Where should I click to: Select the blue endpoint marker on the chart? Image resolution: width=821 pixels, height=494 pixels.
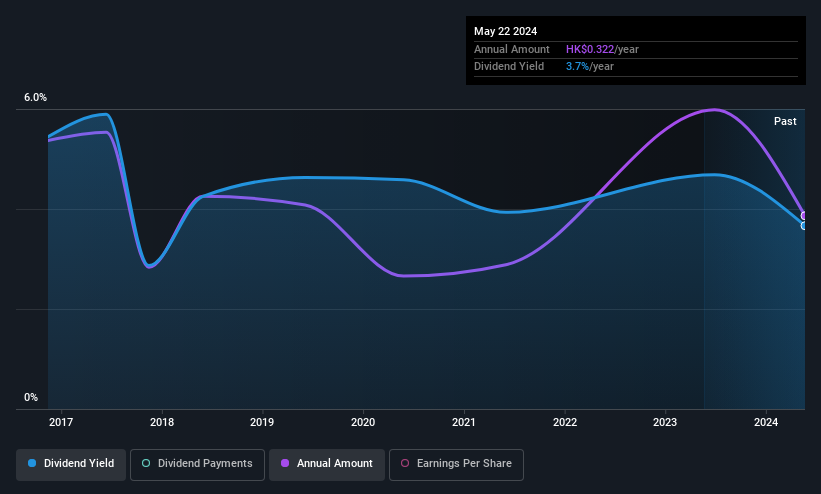pyautogui.click(x=804, y=226)
